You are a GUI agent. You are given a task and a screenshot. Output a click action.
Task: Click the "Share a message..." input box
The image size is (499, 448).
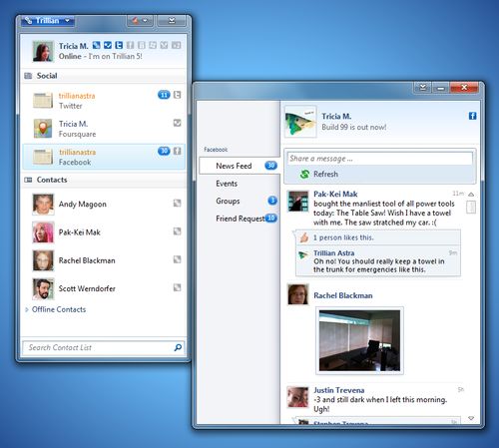coord(380,159)
